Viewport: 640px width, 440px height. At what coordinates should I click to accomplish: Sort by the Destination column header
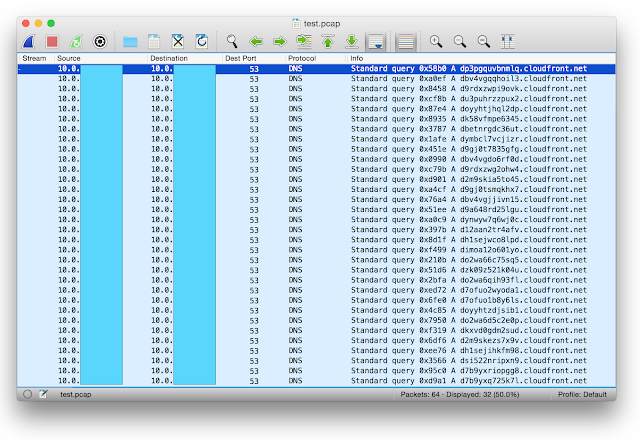coord(184,58)
